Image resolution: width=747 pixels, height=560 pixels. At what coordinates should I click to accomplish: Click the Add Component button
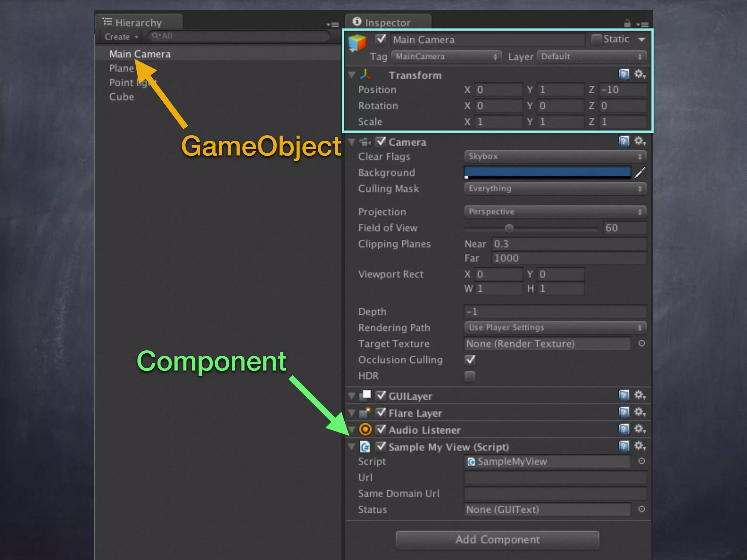(x=497, y=540)
